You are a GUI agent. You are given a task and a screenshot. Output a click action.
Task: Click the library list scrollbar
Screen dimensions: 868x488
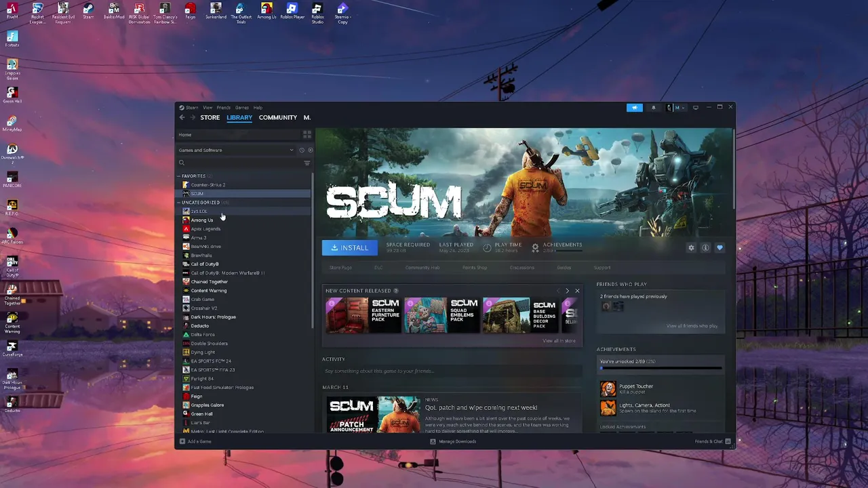312,251
